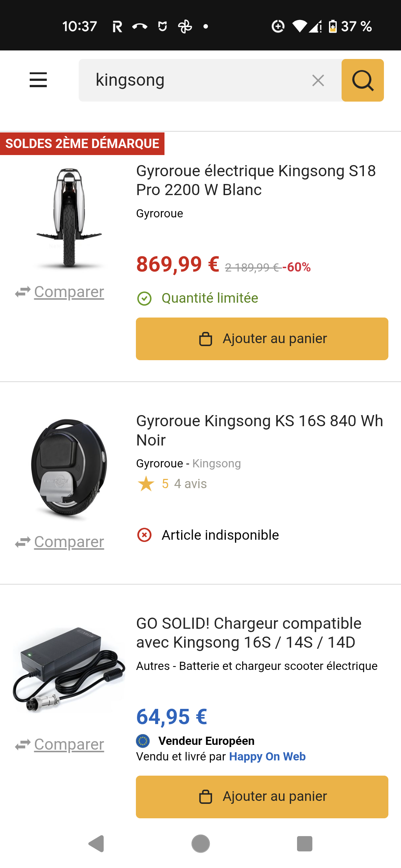Click the kingsong search input field

coord(200,80)
